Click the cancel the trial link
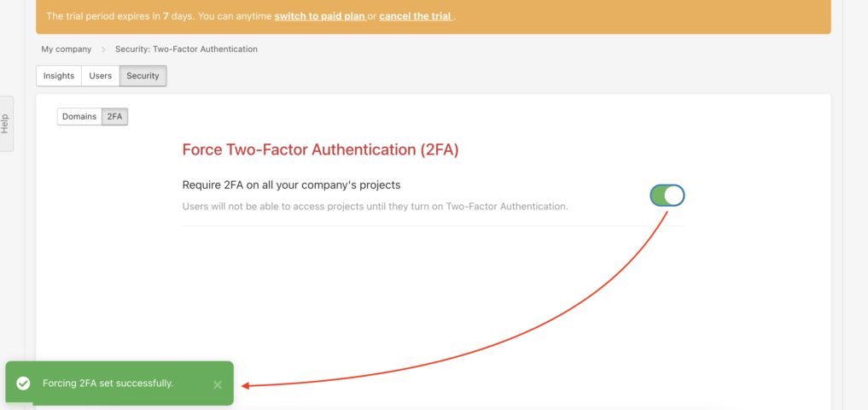868x410 pixels. click(x=417, y=16)
